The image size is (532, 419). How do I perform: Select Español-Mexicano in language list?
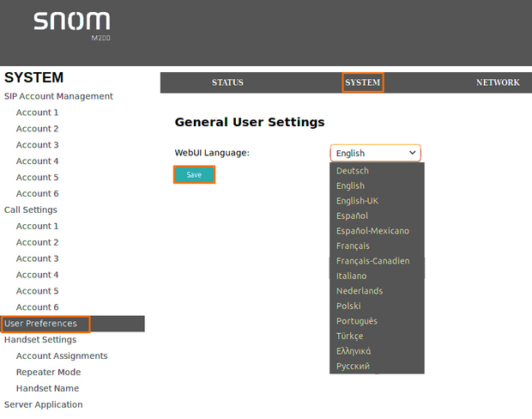tap(372, 231)
